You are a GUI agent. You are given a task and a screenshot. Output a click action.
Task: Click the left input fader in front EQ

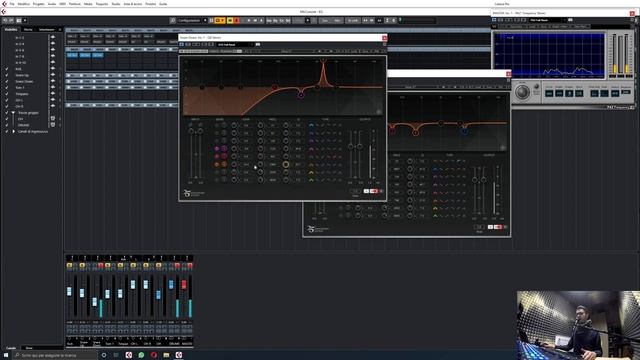click(191, 131)
